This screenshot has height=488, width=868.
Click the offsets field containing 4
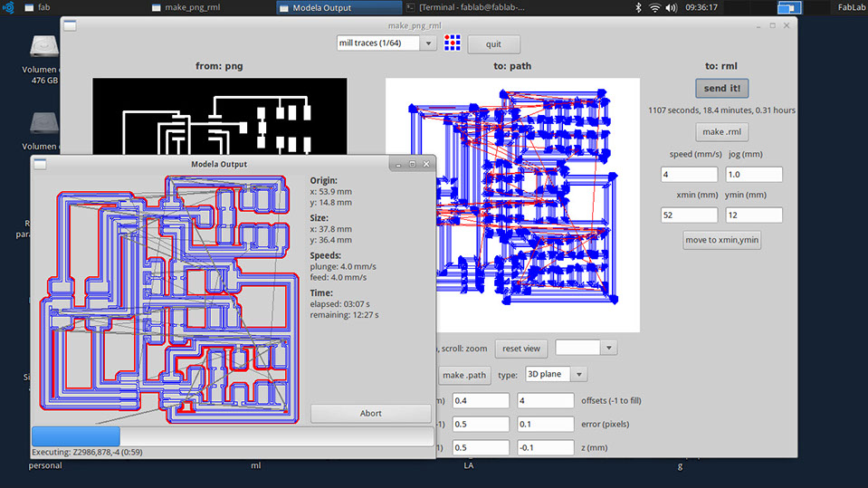pyautogui.click(x=545, y=400)
